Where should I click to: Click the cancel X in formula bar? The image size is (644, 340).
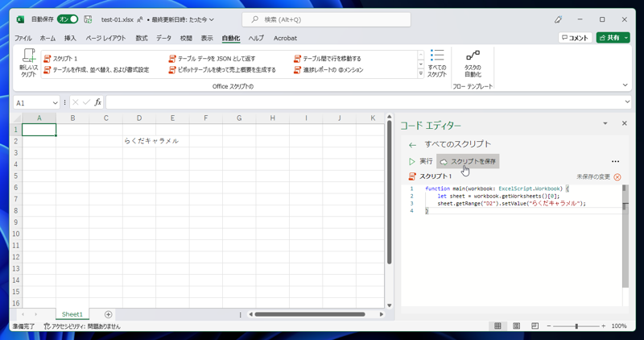(x=76, y=102)
